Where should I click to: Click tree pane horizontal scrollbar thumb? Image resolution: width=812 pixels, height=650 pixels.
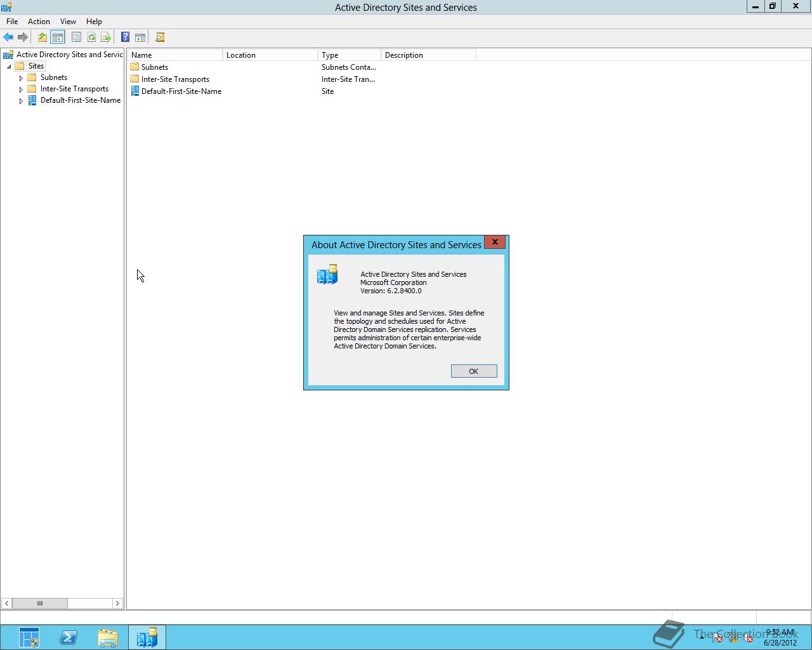click(39, 603)
